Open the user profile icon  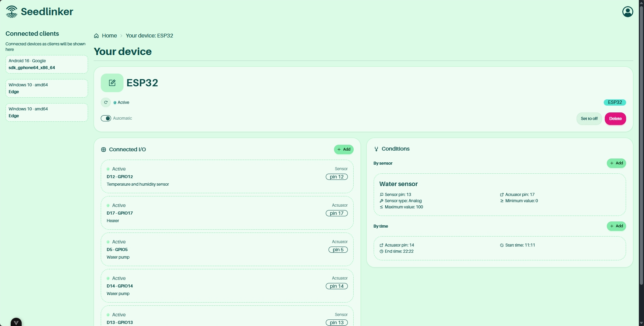pyautogui.click(x=627, y=12)
